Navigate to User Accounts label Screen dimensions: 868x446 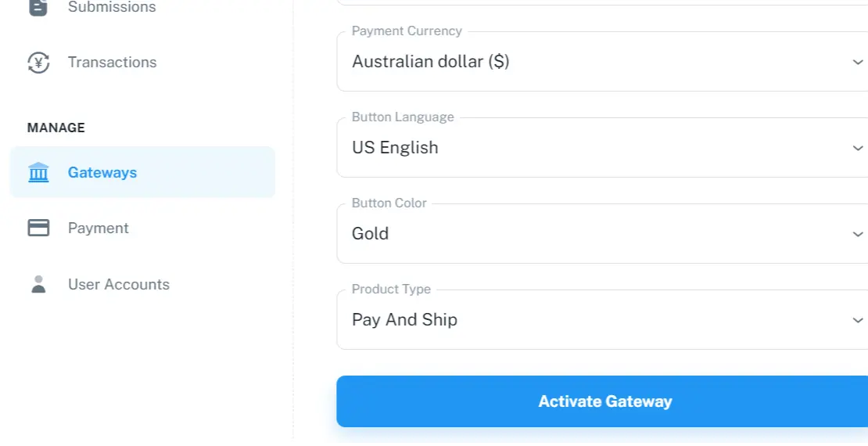pyautogui.click(x=119, y=285)
